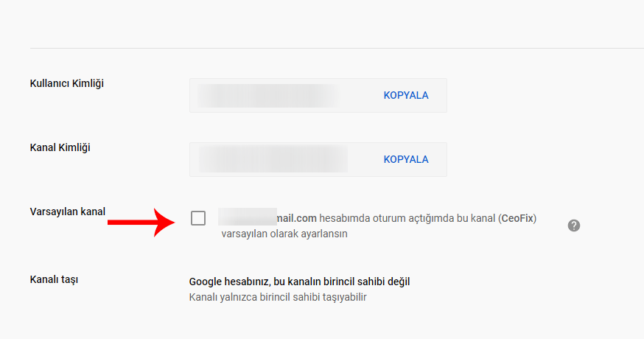Copy the Kanal Kimliği value
644x339 pixels.
(x=406, y=159)
